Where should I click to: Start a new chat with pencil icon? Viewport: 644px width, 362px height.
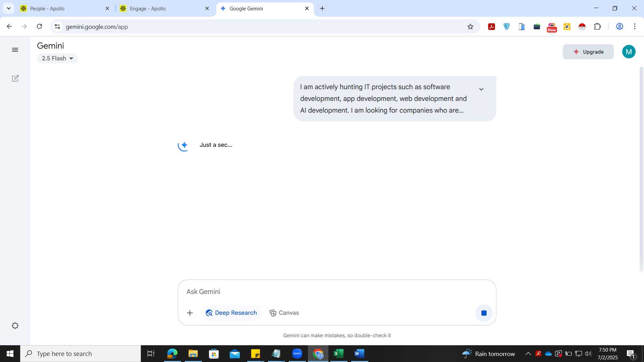click(x=15, y=78)
